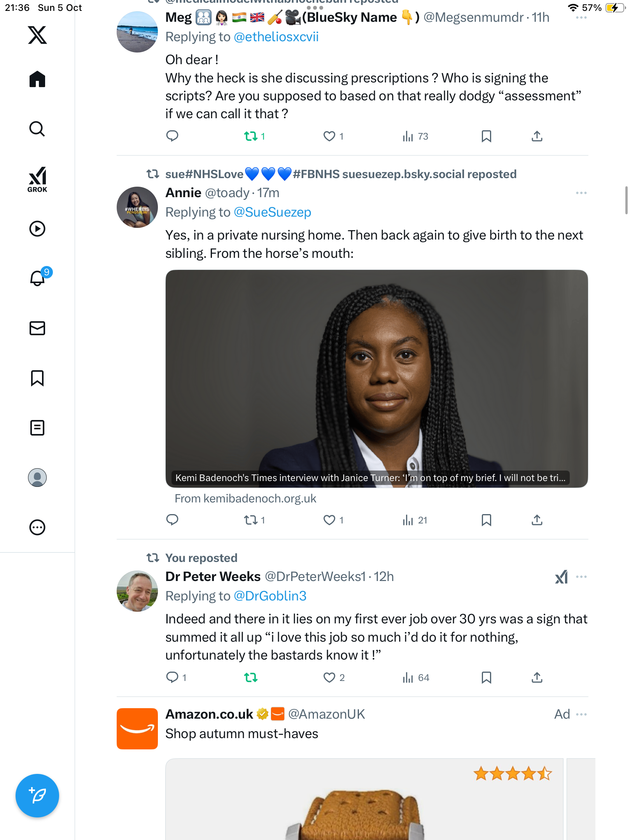
Task: Open the Lists icon in sidebar
Action: tap(37, 428)
